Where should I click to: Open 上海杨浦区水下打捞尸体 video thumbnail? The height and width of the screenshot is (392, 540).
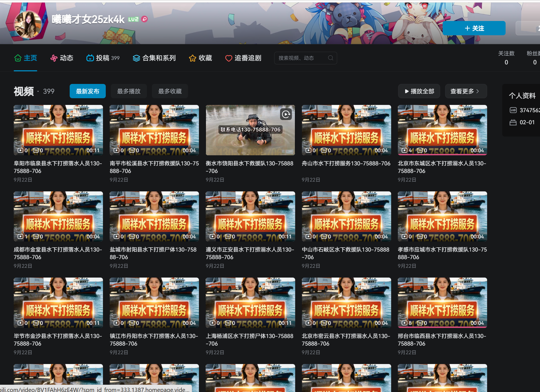pyautogui.click(x=250, y=303)
